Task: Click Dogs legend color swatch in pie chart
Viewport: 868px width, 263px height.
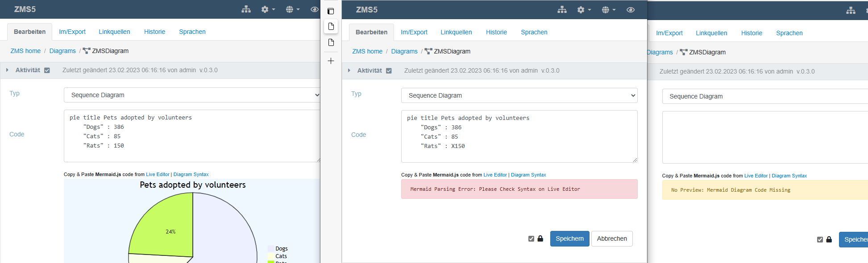Action: click(271, 249)
